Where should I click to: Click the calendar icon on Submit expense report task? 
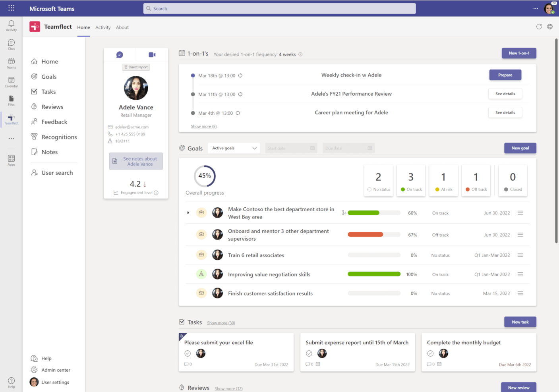pyautogui.click(x=318, y=364)
